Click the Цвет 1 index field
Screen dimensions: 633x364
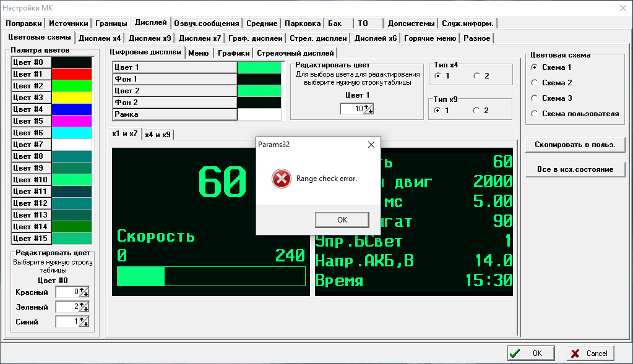(352, 109)
